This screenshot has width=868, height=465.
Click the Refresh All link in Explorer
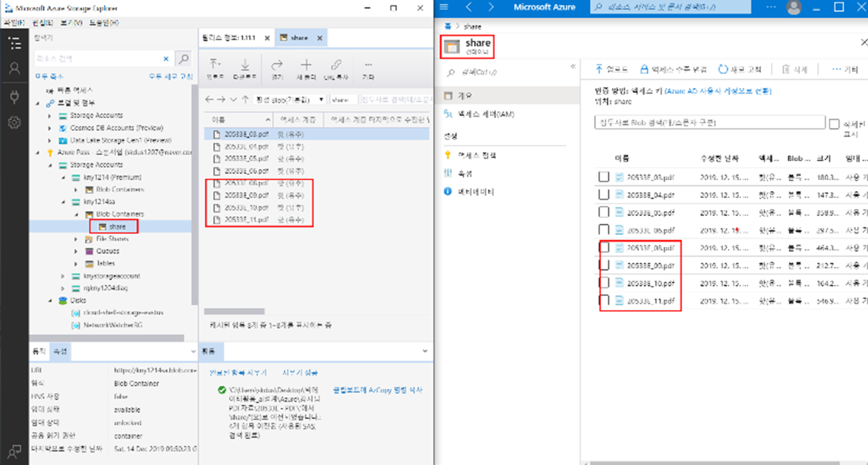tap(171, 76)
